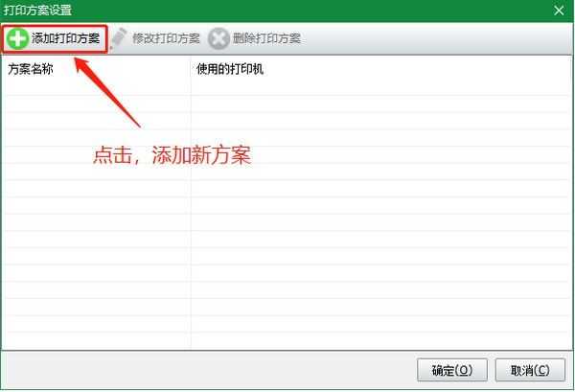The image size is (575, 392).
Task: Click the red arrow annotation
Action: click(x=107, y=92)
